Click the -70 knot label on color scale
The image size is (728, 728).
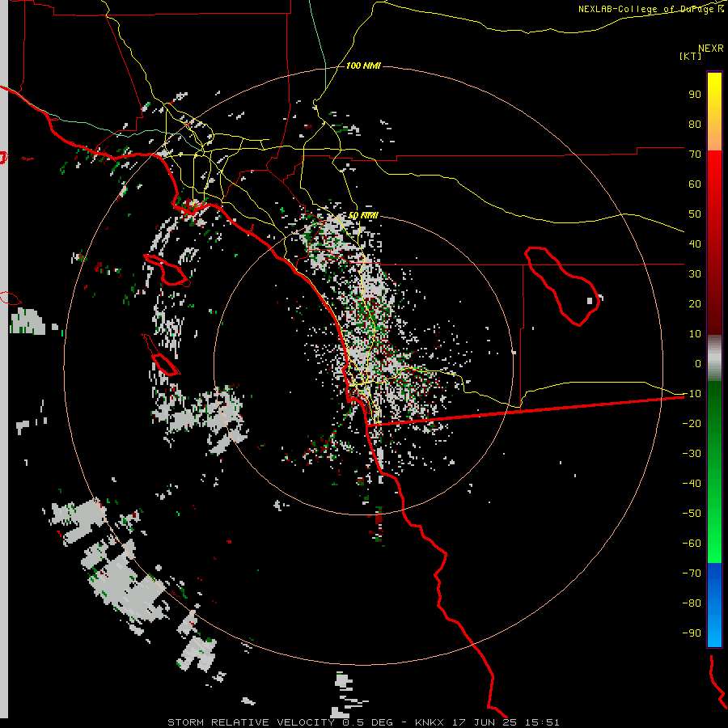[692, 573]
